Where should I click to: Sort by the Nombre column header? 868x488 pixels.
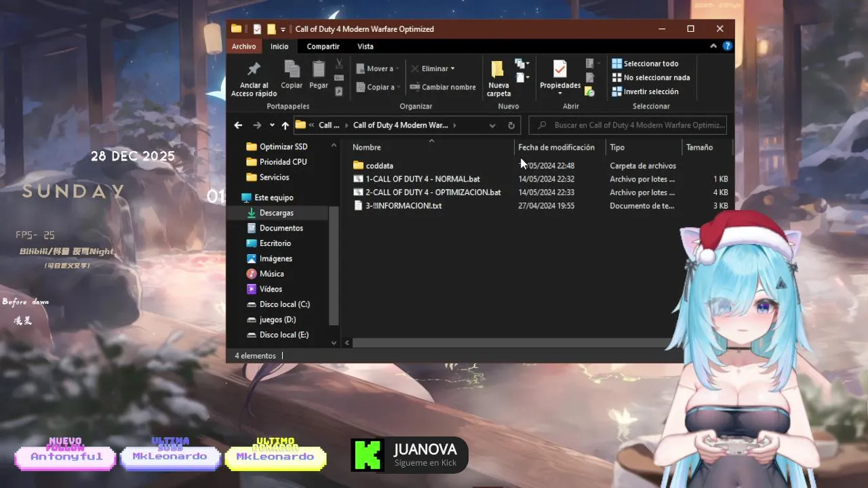pyautogui.click(x=431, y=147)
